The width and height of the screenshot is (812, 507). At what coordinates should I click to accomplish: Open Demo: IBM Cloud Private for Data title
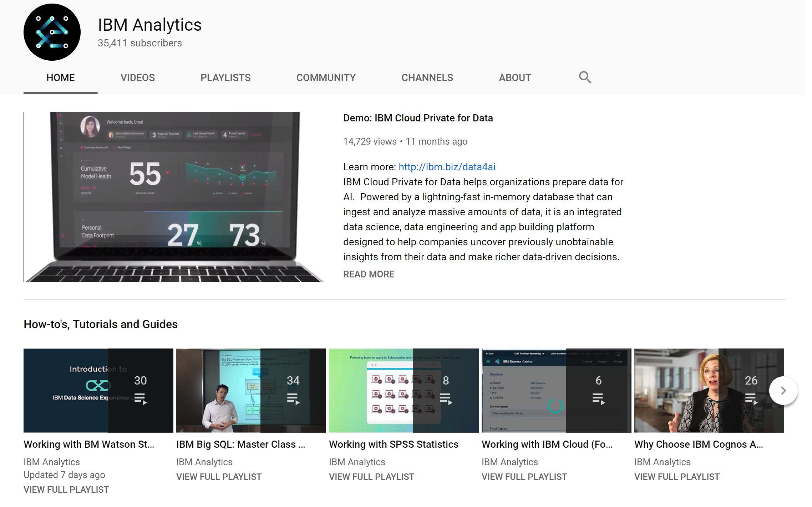coord(418,118)
